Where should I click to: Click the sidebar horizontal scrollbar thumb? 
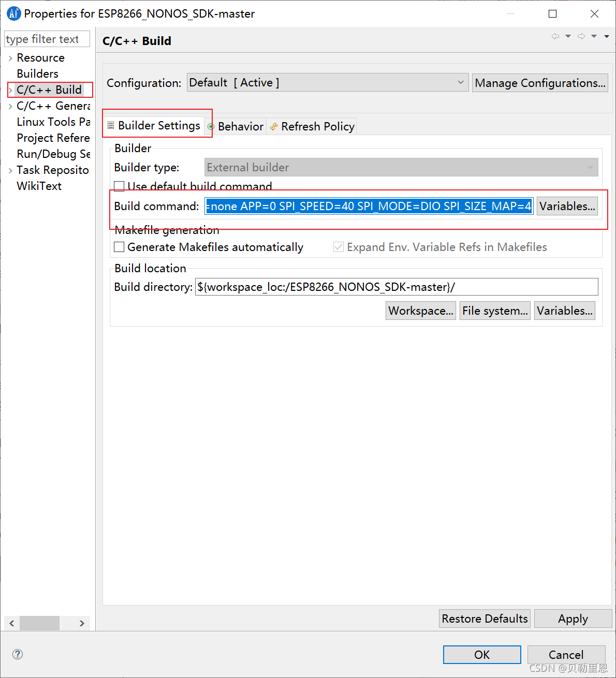pyautogui.click(x=40, y=623)
